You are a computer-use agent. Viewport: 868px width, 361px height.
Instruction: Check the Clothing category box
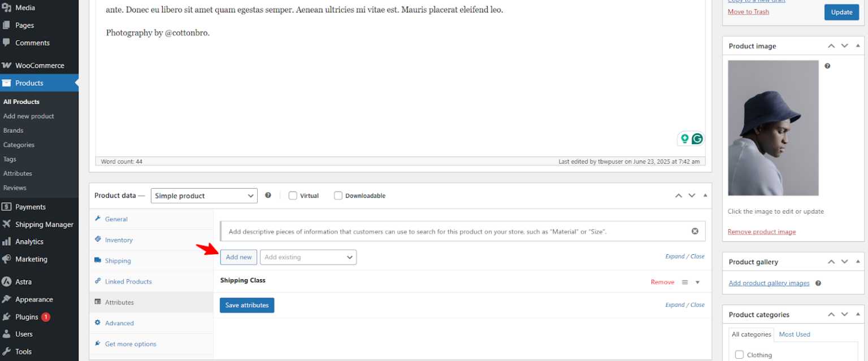click(739, 355)
